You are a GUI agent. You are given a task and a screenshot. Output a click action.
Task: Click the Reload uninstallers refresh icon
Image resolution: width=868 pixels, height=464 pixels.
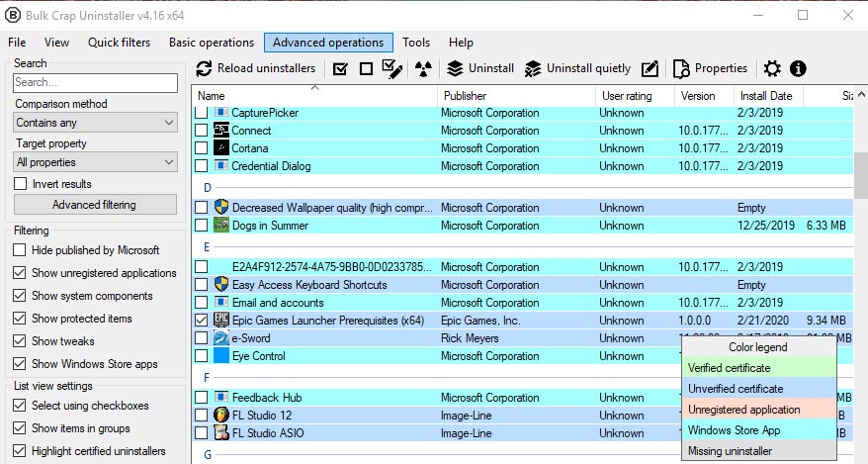tap(204, 68)
